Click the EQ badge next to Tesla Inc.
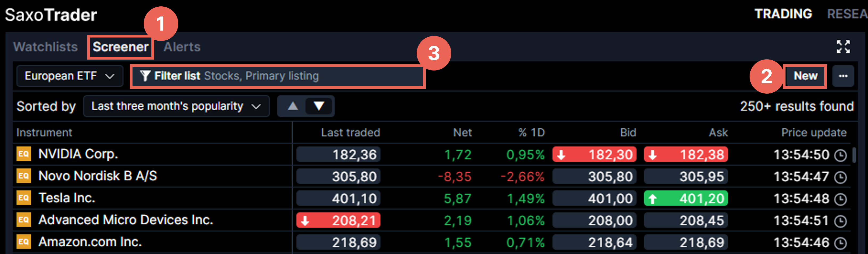Image resolution: width=868 pixels, height=254 pixels. 24,198
